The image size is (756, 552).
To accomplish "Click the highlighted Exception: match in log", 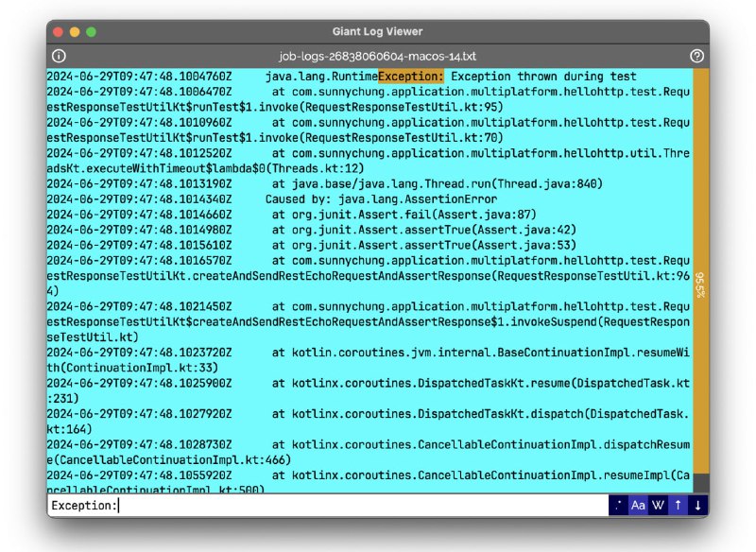I will click(410, 77).
